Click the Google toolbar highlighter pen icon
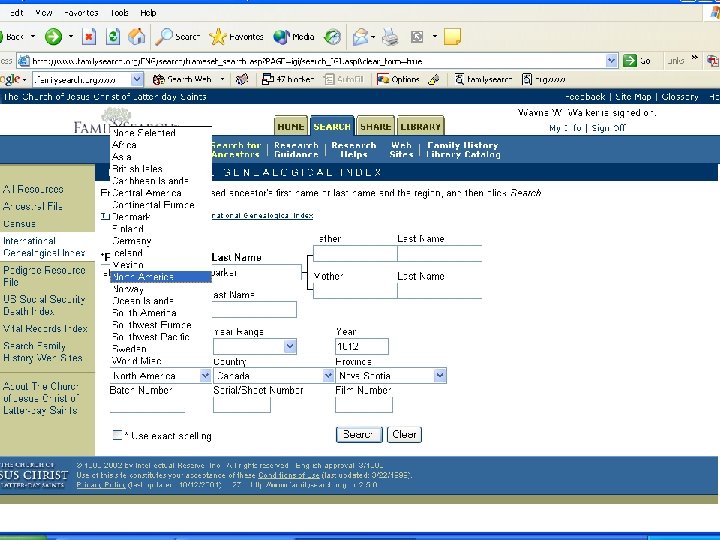The height and width of the screenshot is (540, 720). coord(433,79)
